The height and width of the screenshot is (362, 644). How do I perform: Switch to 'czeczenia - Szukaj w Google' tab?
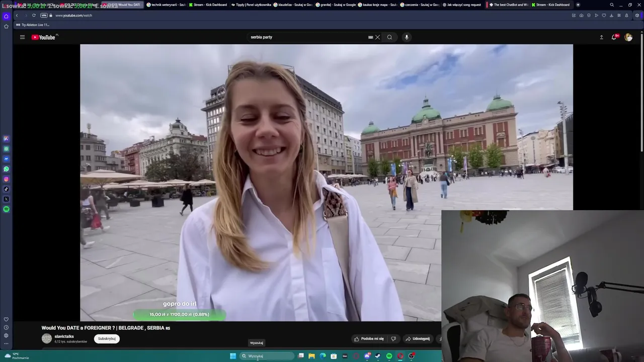[420, 5]
